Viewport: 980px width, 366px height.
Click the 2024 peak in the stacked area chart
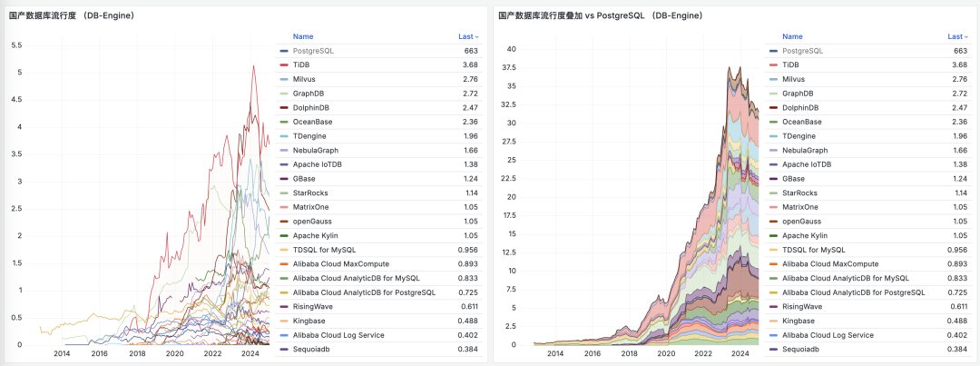tap(730, 68)
